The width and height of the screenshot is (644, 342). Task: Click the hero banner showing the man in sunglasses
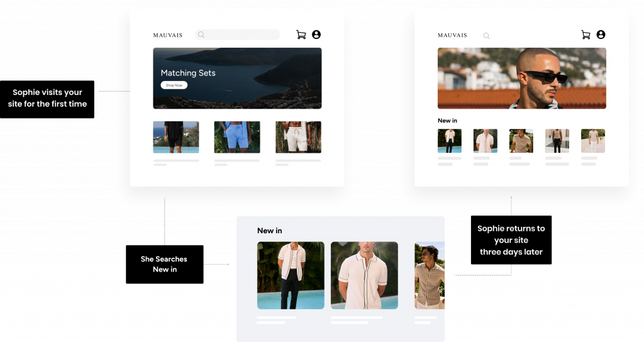[521, 78]
